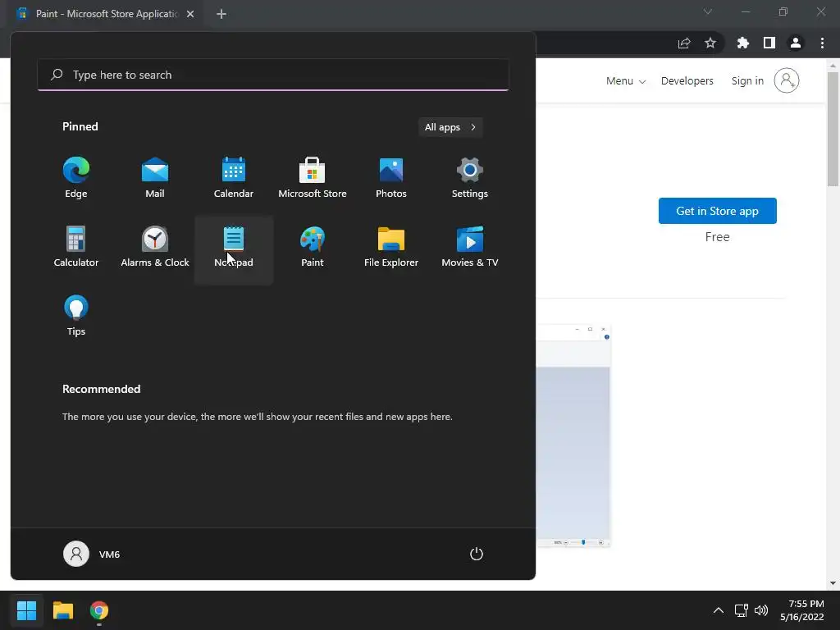Click the sign-in account avatar icon
Image resolution: width=840 pixels, height=630 pixels.
coord(787,80)
